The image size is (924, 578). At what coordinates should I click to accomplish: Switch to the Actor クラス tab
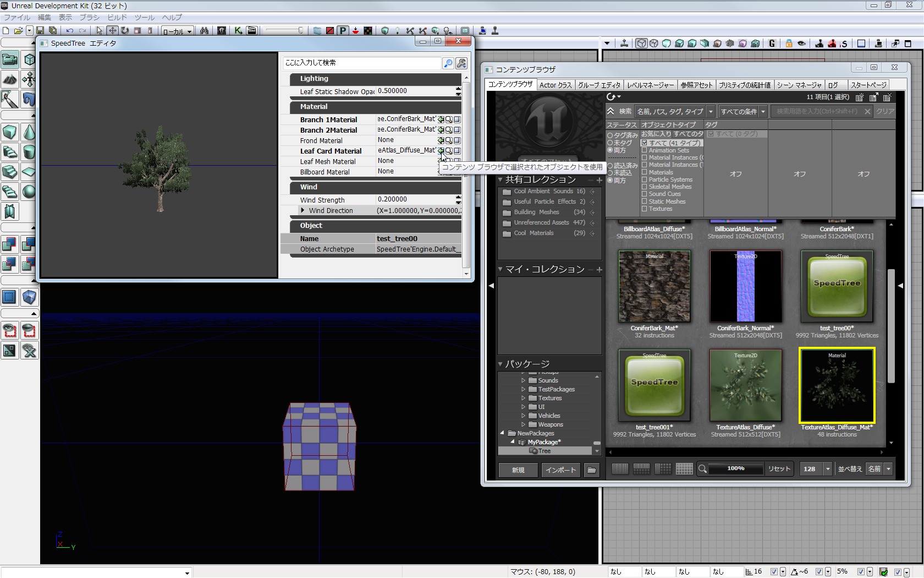coord(555,85)
